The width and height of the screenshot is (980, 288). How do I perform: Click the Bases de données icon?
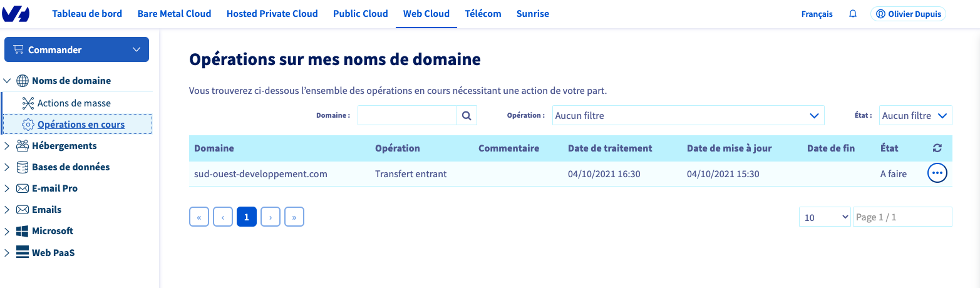(23, 167)
